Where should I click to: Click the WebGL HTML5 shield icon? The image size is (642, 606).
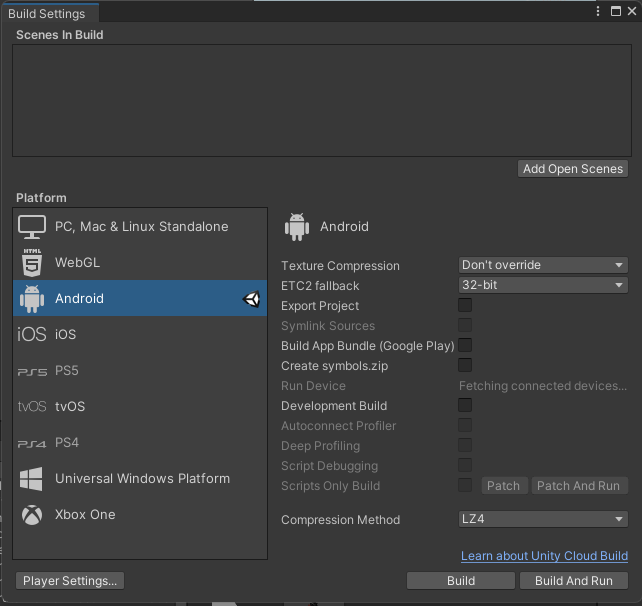click(32, 262)
